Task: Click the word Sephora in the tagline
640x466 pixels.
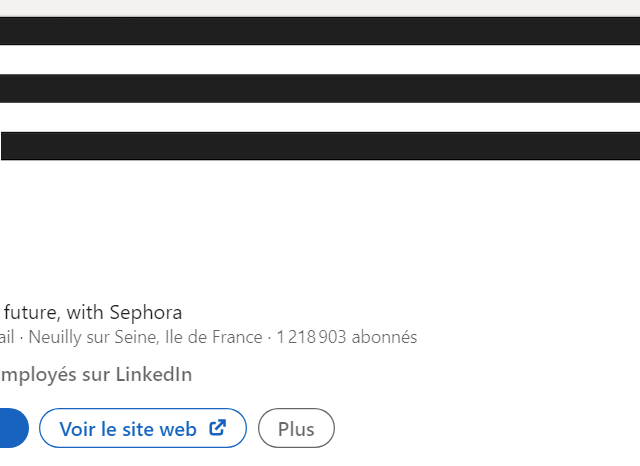Action: [146, 313]
